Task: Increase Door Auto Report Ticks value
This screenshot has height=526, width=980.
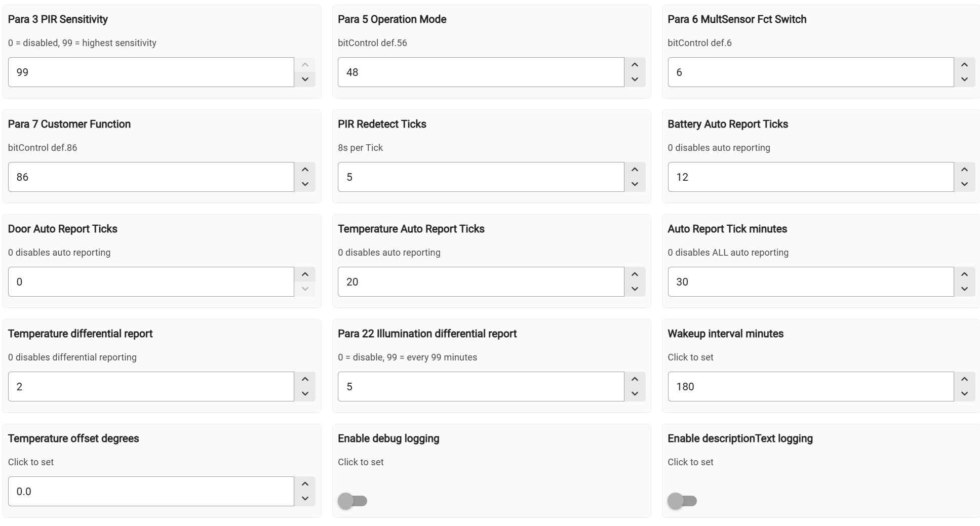Action: (305, 274)
